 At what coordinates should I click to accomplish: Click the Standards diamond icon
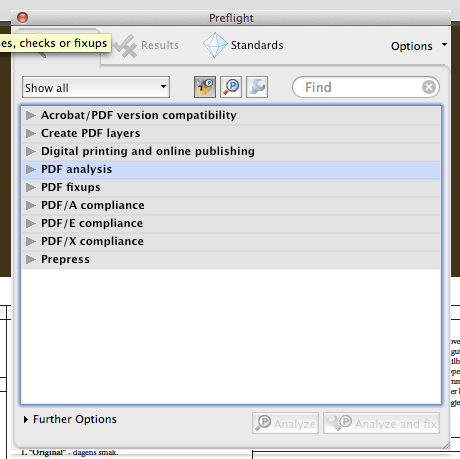click(x=215, y=45)
